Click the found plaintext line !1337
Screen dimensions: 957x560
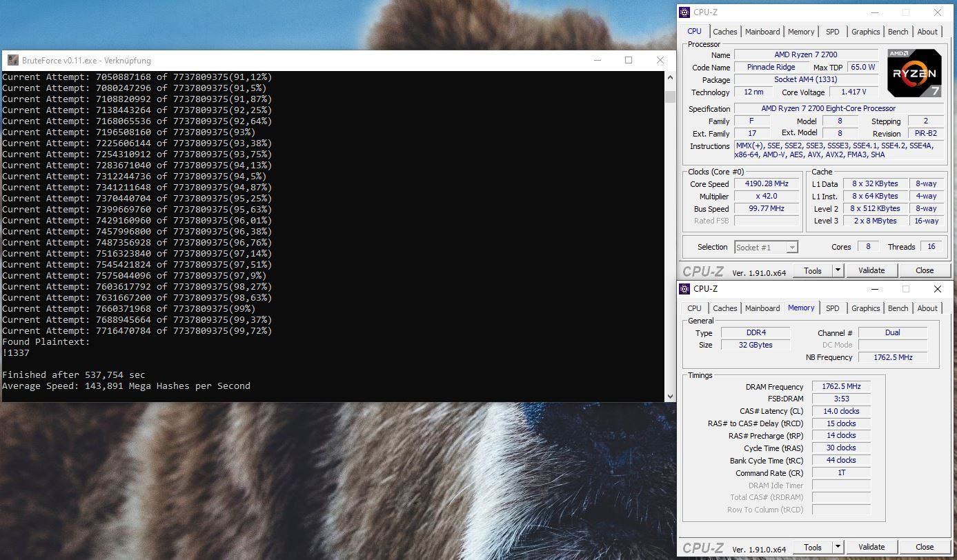pyautogui.click(x=16, y=352)
